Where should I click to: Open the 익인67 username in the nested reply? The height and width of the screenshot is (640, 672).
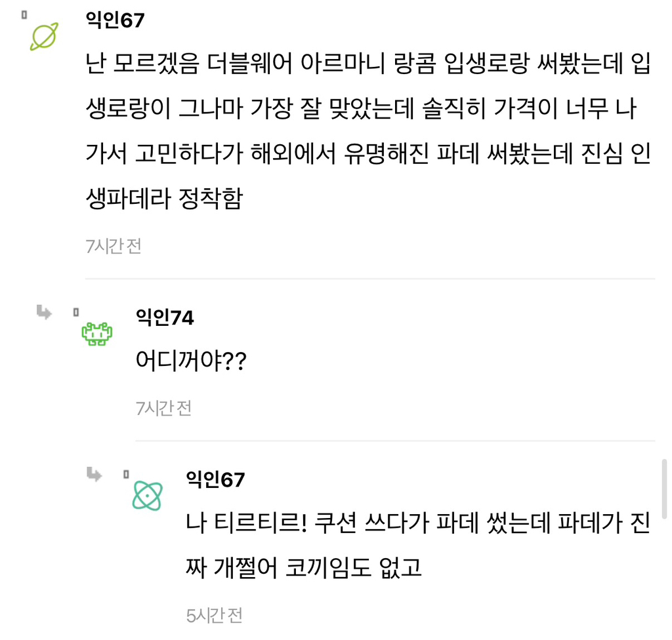[x=215, y=480]
